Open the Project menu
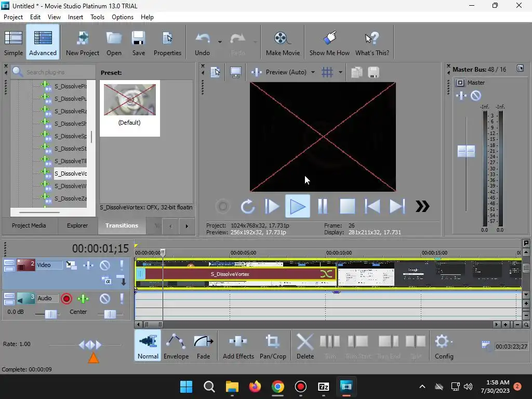Screen dimensions: 532x399 pos(13,17)
